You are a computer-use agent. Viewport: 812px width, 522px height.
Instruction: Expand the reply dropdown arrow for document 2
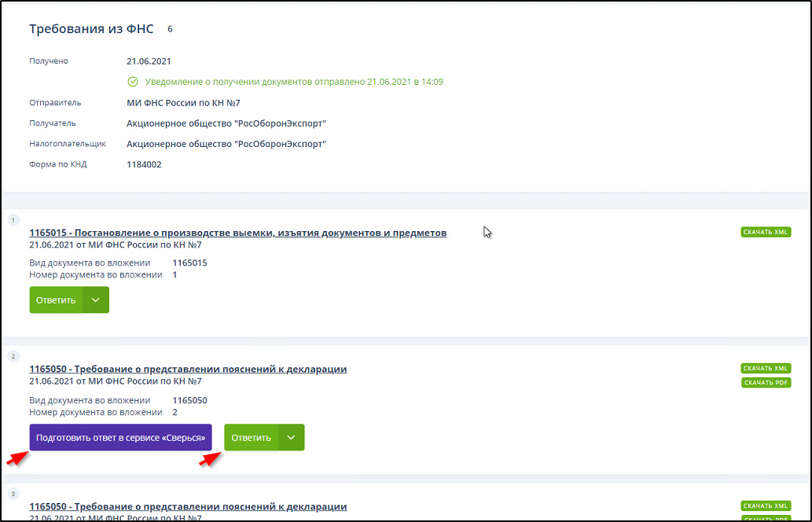coord(291,438)
